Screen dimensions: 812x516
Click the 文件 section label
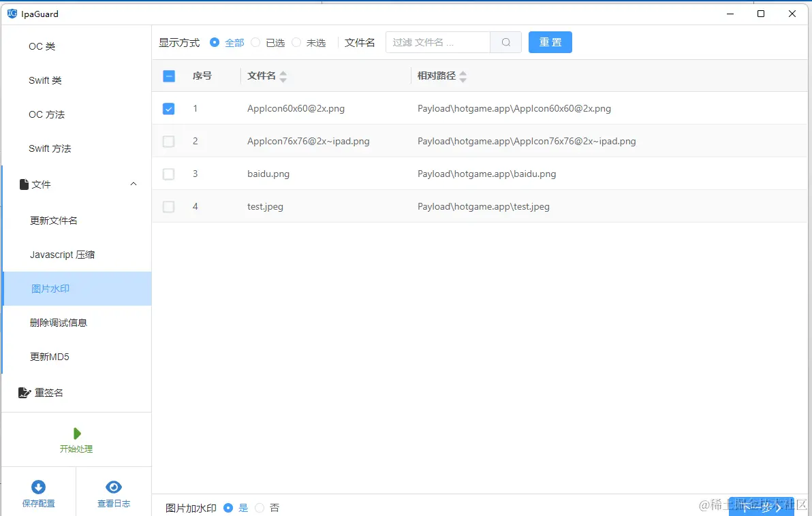[x=41, y=184]
